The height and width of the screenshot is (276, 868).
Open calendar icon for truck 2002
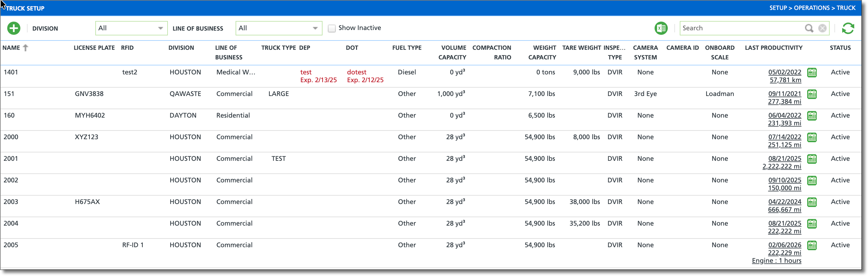click(812, 181)
